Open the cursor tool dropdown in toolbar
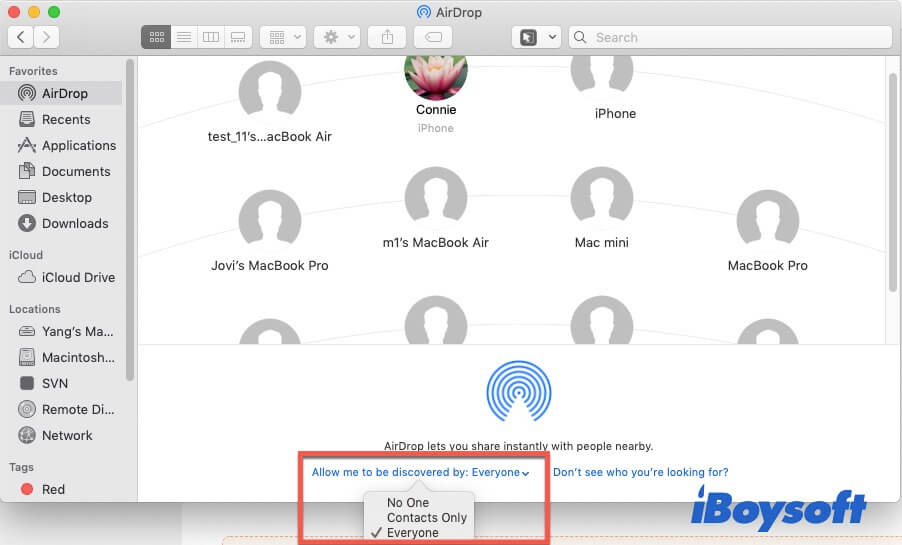The width and height of the screenshot is (902, 545). [x=536, y=37]
